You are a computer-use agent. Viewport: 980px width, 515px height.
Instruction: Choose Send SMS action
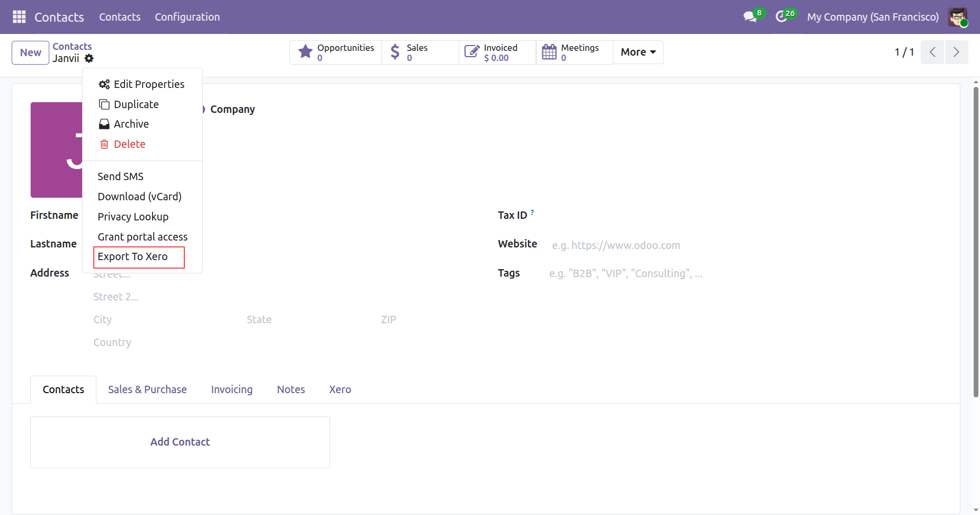(142, 176)
